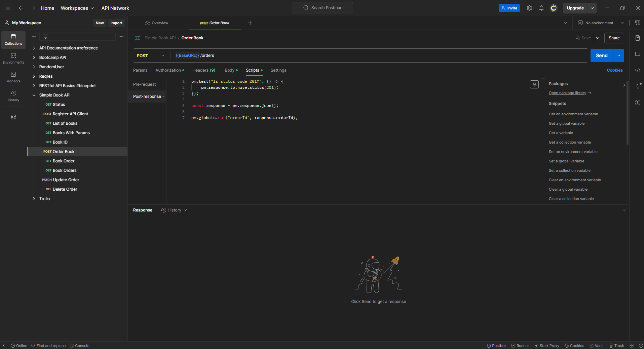Go back with the left arrow

coord(21,8)
